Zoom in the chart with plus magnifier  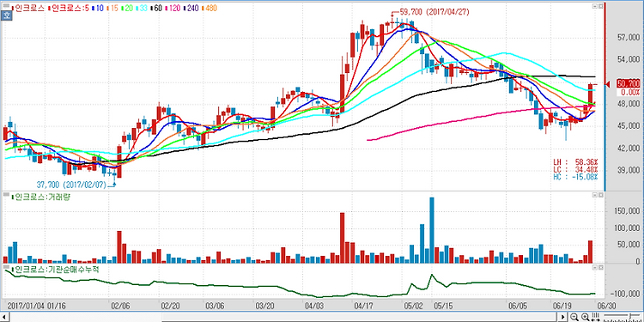click(585, 317)
